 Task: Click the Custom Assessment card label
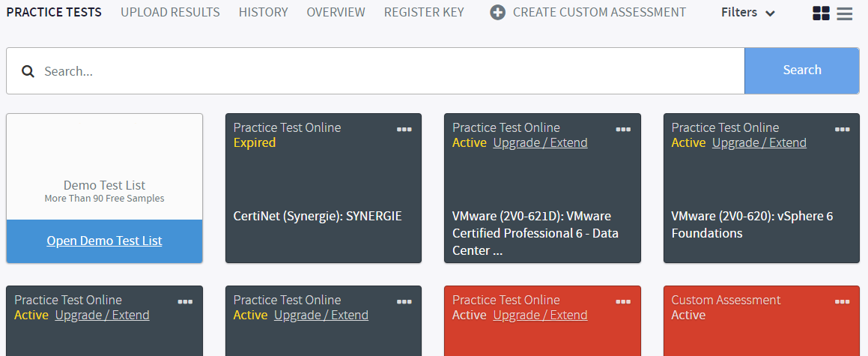click(x=726, y=300)
